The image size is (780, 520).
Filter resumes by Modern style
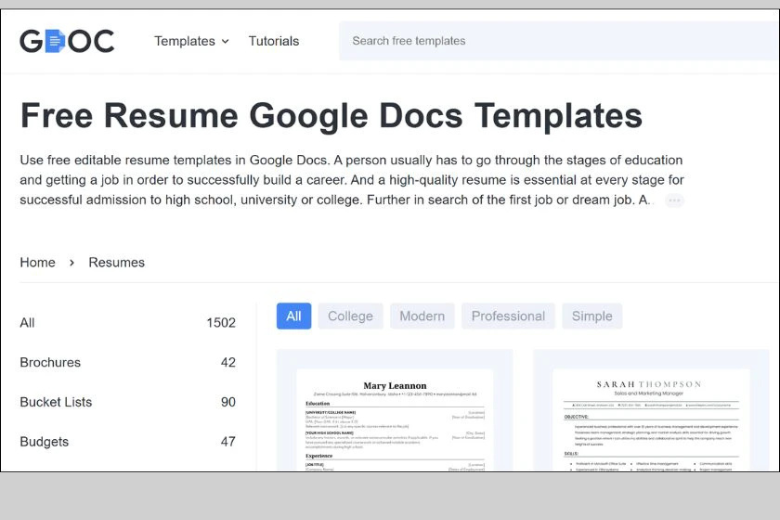click(x=422, y=316)
